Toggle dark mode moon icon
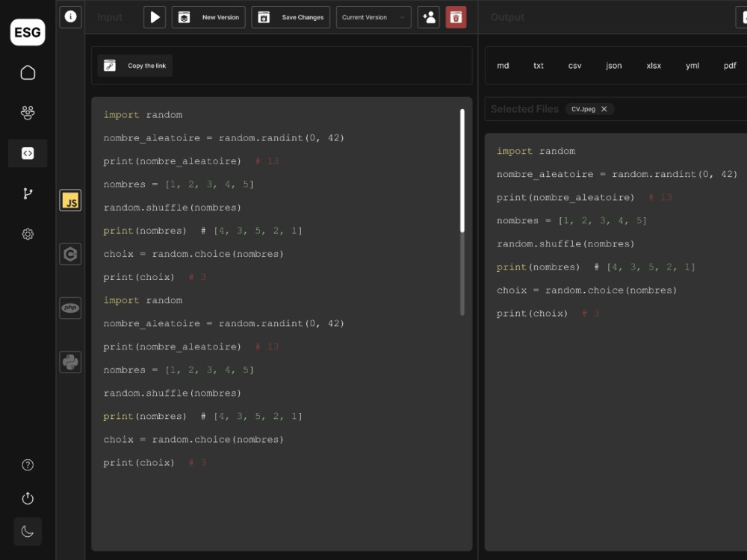 pos(28,532)
